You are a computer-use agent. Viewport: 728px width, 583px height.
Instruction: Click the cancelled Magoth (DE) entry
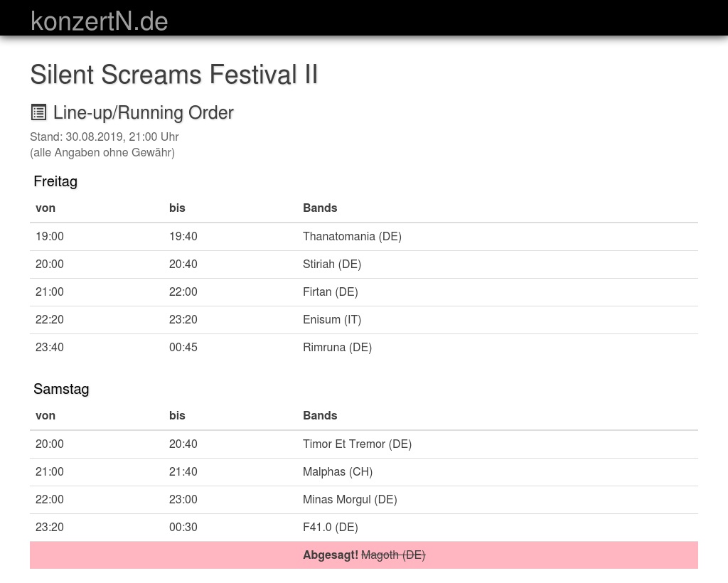(393, 555)
